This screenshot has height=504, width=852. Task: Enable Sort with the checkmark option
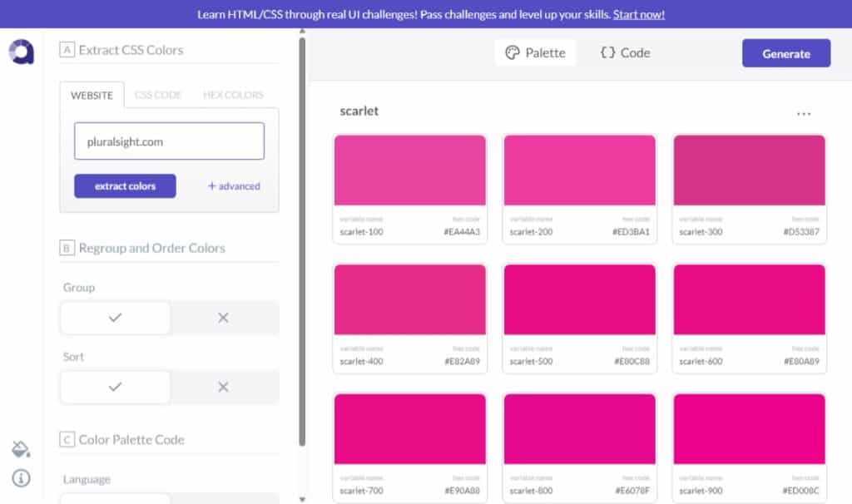[116, 387]
